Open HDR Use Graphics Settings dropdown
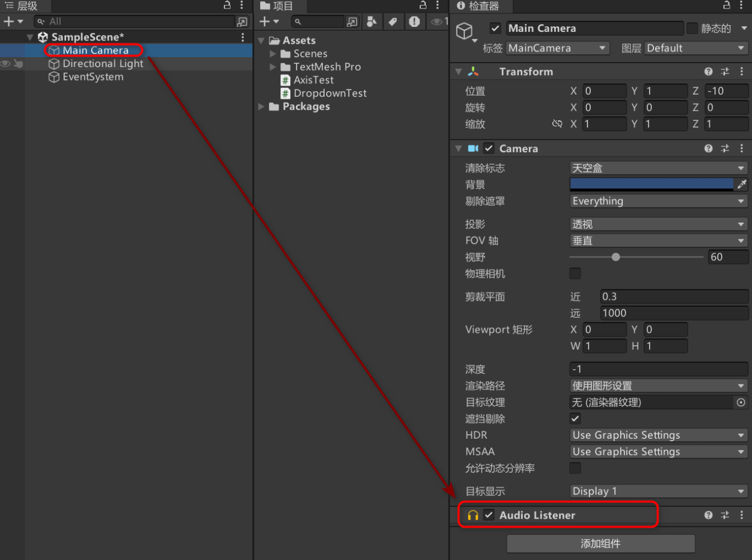 pos(659,435)
